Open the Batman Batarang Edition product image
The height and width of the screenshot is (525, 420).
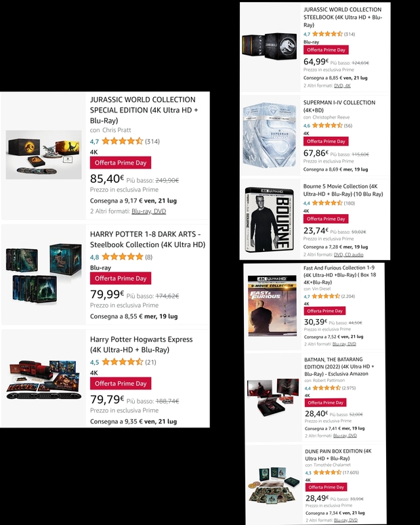tap(273, 396)
